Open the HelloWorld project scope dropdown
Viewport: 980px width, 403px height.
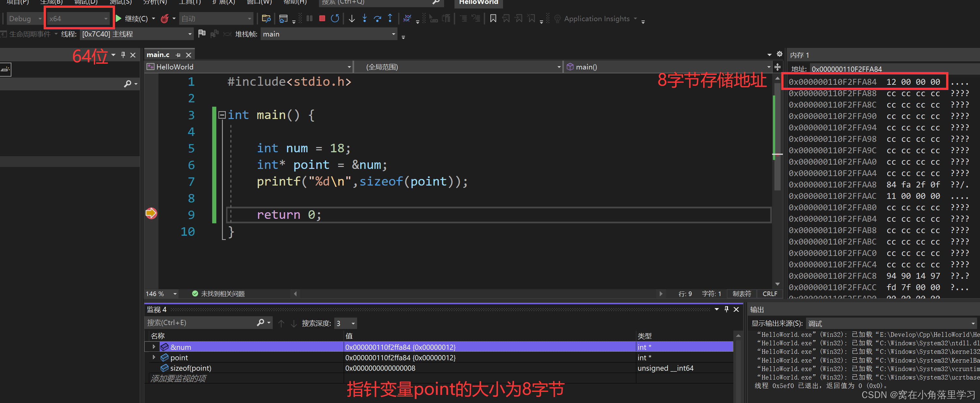[249, 67]
